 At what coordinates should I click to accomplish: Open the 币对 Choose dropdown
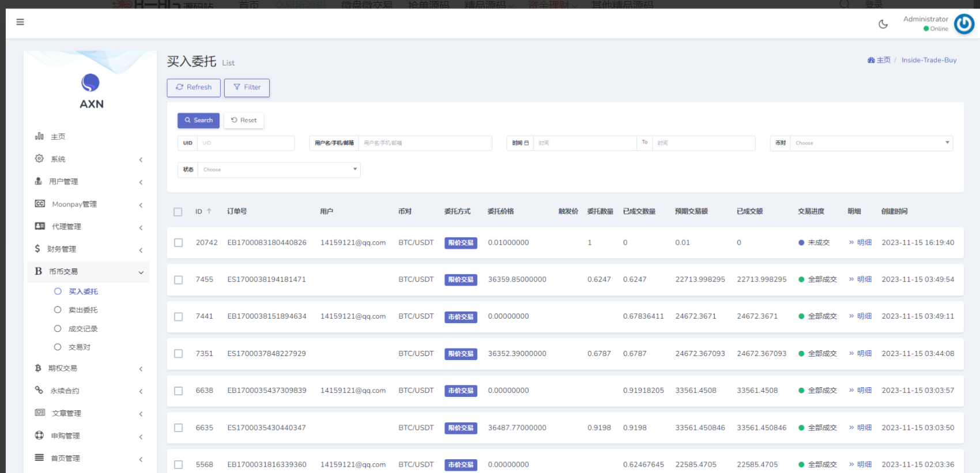point(870,143)
